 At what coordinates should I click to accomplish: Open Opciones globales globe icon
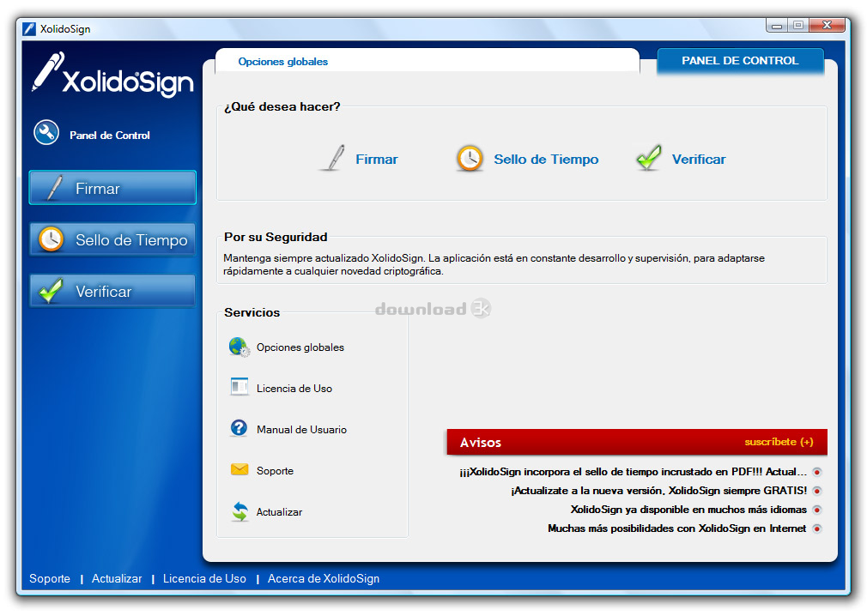coord(239,347)
